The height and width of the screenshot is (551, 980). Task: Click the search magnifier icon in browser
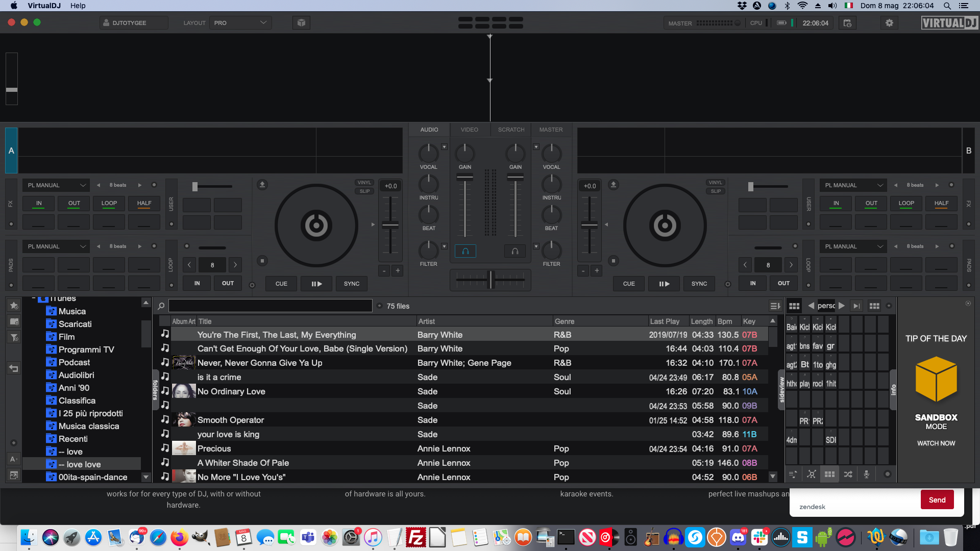pos(161,306)
